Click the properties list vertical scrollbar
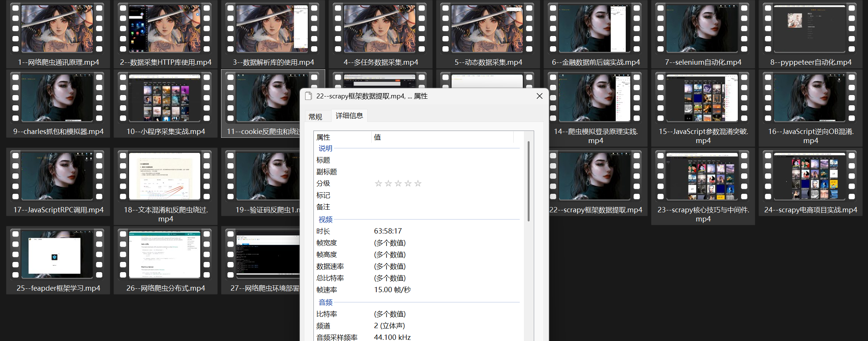868x341 pixels. (528, 182)
